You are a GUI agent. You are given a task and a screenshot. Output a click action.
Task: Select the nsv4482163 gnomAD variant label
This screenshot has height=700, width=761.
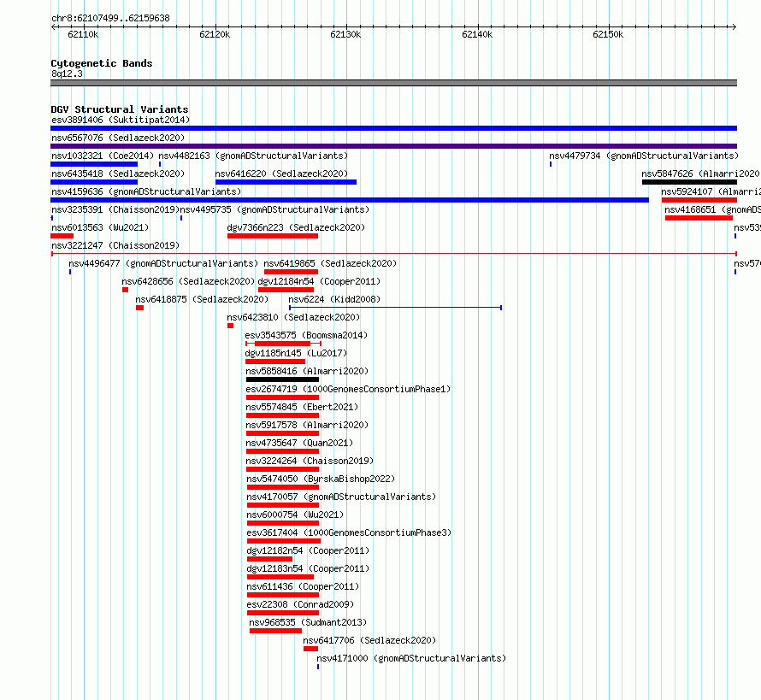[x=253, y=156]
